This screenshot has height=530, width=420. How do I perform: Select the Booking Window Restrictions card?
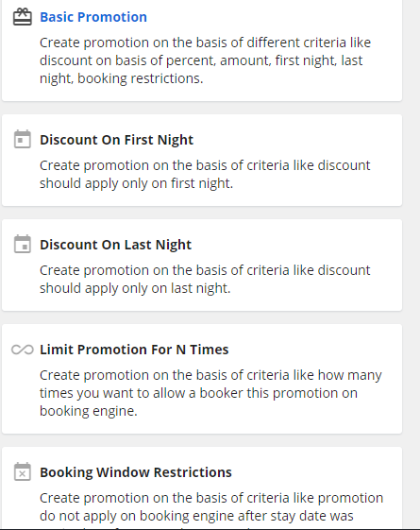[x=202, y=488]
